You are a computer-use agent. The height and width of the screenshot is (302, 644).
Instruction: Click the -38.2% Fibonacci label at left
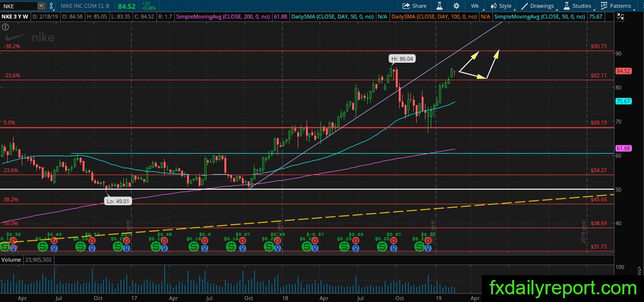pyautogui.click(x=11, y=46)
